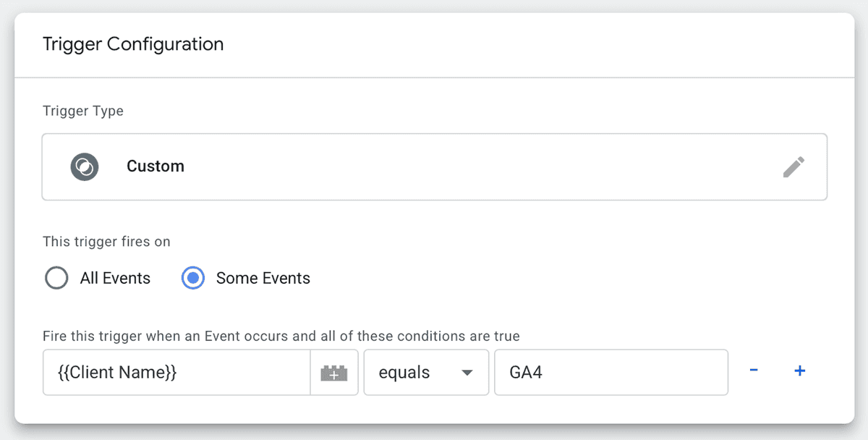The width and height of the screenshot is (868, 440).
Task: Remove the condition with minus icon
Action: coord(754,371)
